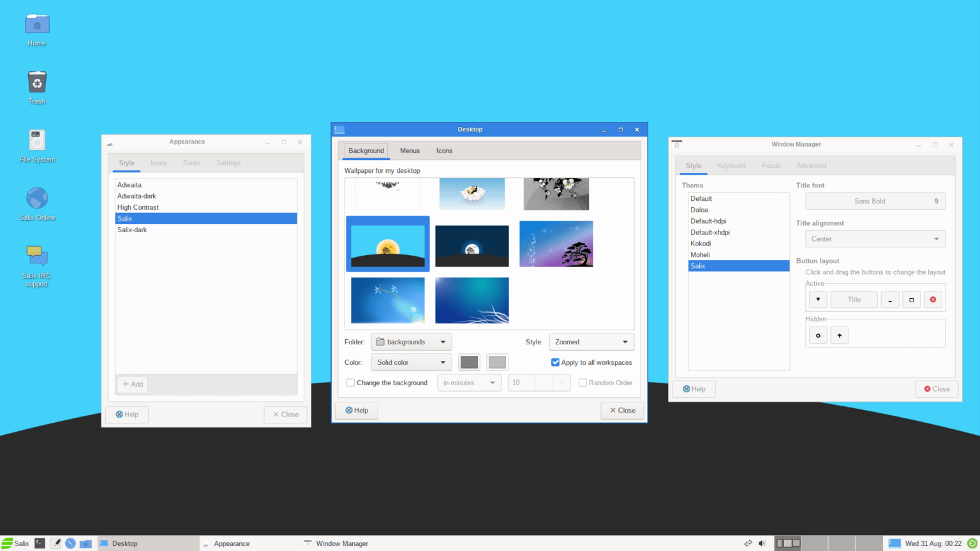
Task: Select the menu button icon in Button layout
Action: (x=817, y=299)
